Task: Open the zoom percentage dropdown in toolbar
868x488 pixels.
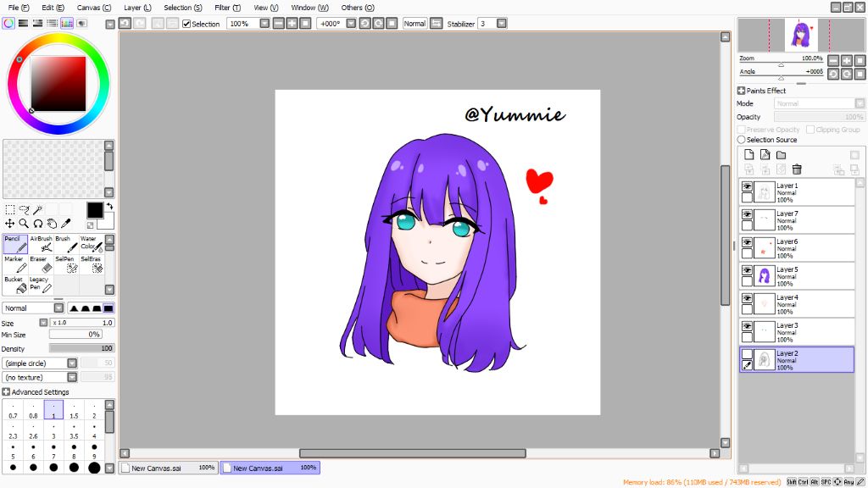Action: coord(264,23)
